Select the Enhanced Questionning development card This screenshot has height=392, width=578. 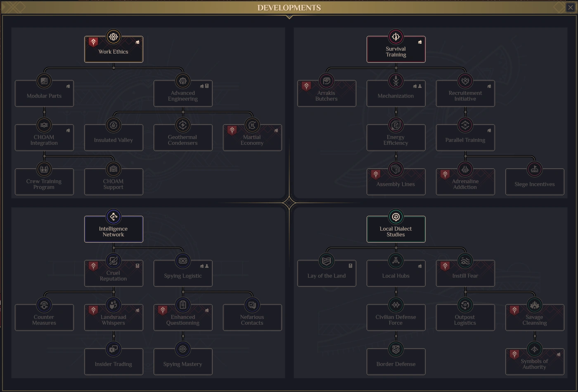(x=183, y=317)
